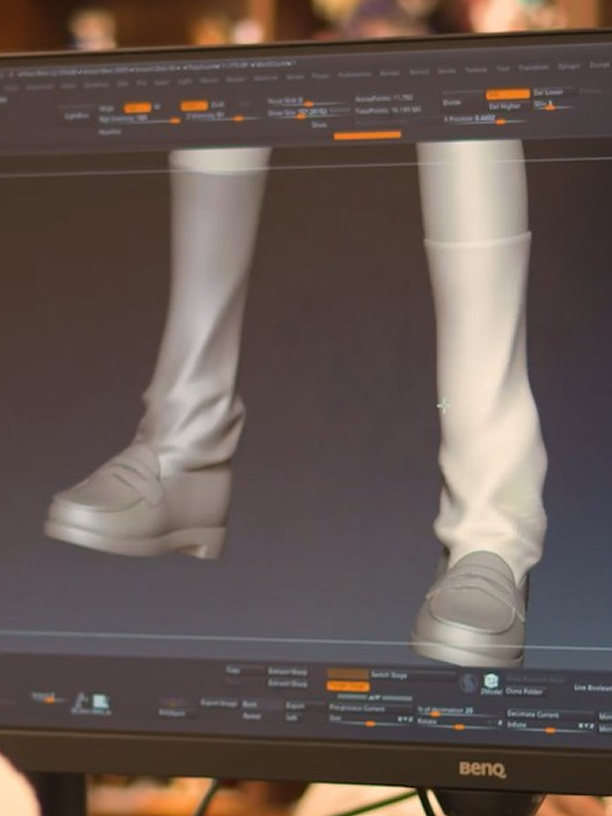Image resolution: width=612 pixels, height=816 pixels.
Task: Select the round Sculptris icon beside ZModeler
Action: coord(468,683)
